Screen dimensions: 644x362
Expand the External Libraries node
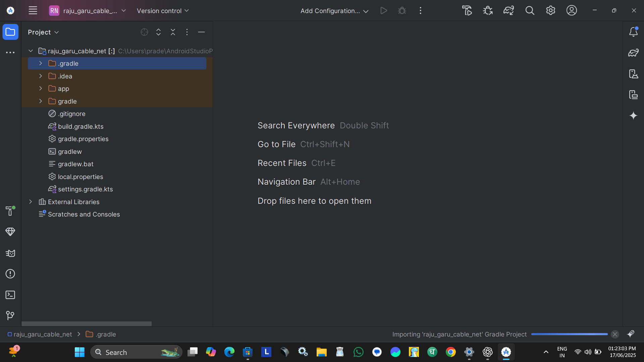coord(31,202)
